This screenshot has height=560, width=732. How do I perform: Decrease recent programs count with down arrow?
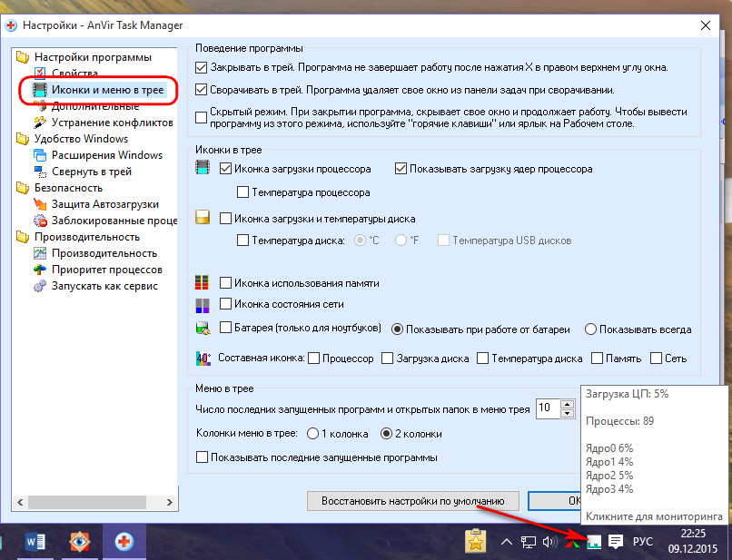(x=568, y=414)
